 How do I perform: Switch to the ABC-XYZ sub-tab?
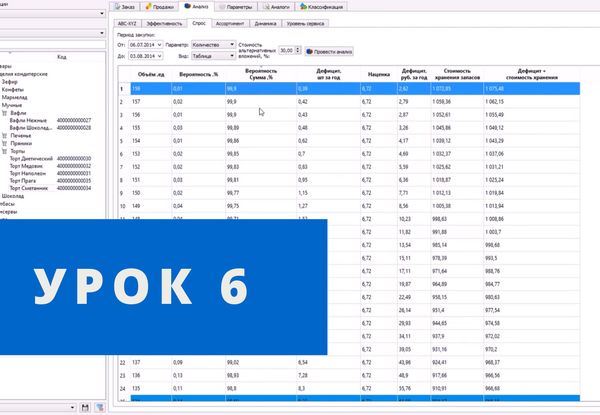point(127,24)
